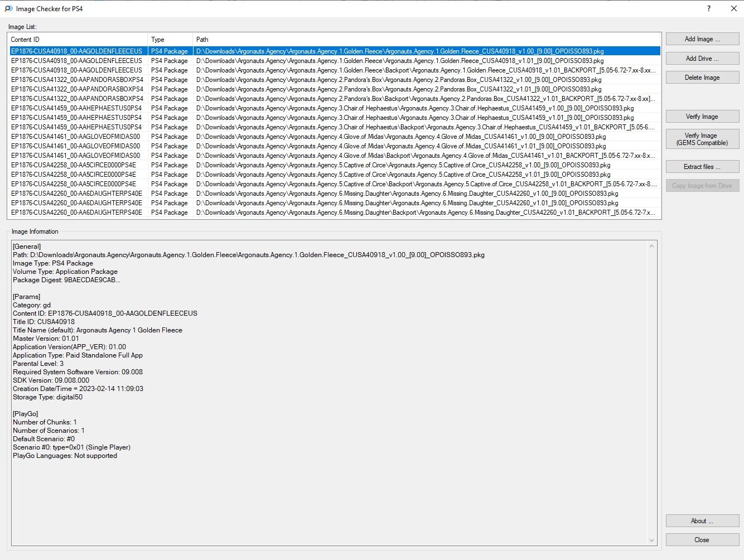The width and height of the screenshot is (744, 560).
Task: Sort list by Content ID column header
Action: (77, 40)
